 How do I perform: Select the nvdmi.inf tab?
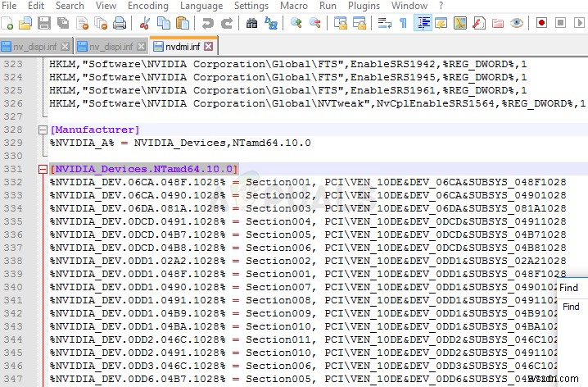point(183,47)
